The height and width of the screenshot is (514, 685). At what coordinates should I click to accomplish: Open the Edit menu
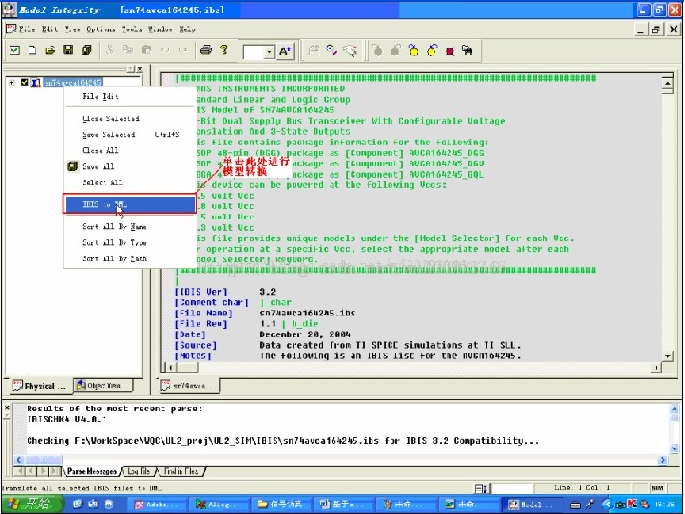click(x=50, y=29)
